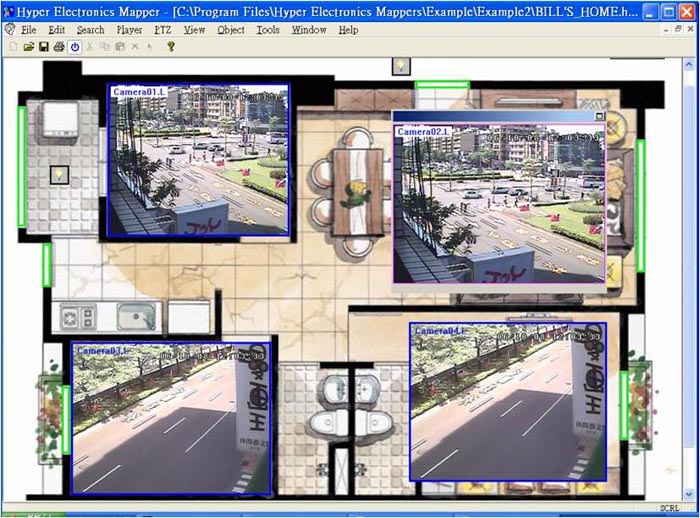Click the Save toolbar icon
Viewport: 700px width, 518px height.
pyautogui.click(x=44, y=47)
